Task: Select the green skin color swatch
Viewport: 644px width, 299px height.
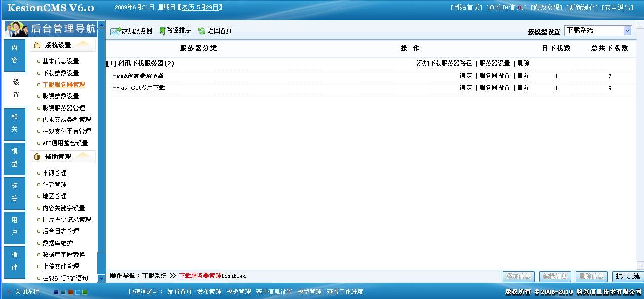Action: (85, 293)
